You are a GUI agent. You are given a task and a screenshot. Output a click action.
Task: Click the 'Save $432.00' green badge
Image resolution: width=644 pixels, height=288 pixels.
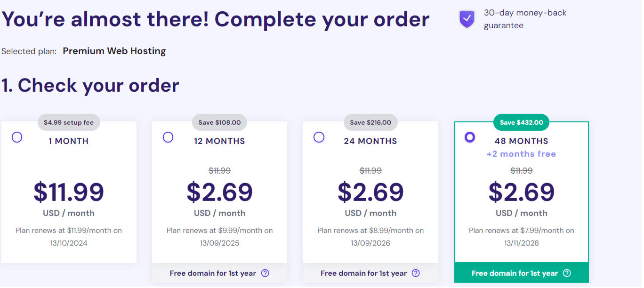point(521,122)
